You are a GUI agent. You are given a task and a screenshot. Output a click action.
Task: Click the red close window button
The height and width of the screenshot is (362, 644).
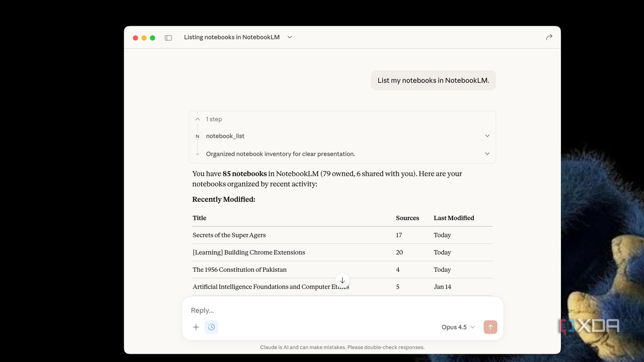(135, 38)
